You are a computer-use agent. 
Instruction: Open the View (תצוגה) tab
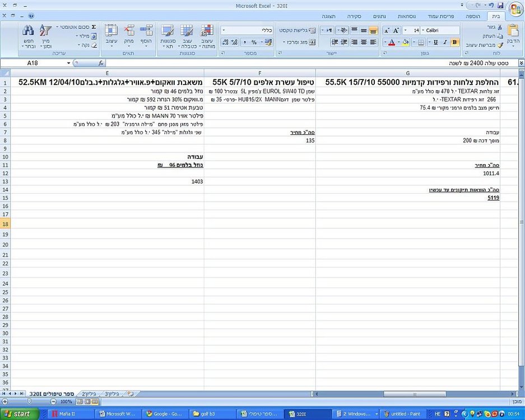point(329,16)
